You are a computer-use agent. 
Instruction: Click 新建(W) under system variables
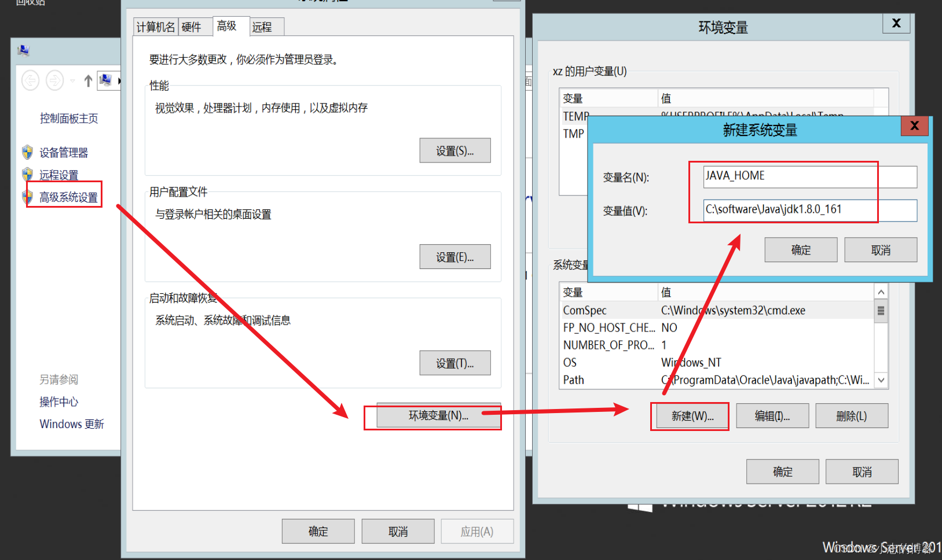coord(693,416)
